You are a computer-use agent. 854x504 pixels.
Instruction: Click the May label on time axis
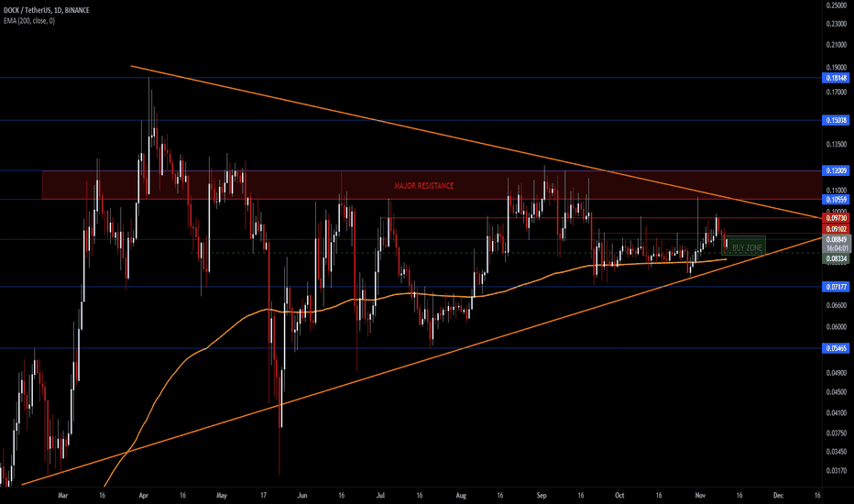click(221, 495)
